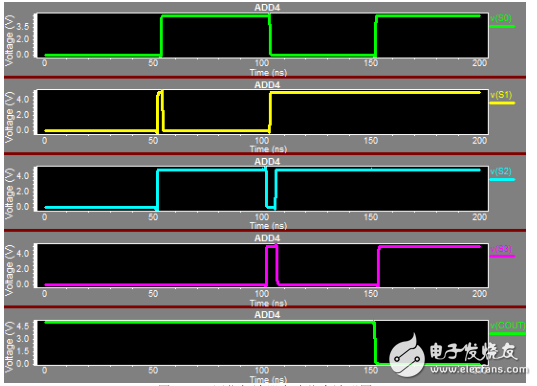The height and width of the screenshot is (386, 537).
Task: Select the magenta v(S3) legend line swatch
Action: (502, 256)
